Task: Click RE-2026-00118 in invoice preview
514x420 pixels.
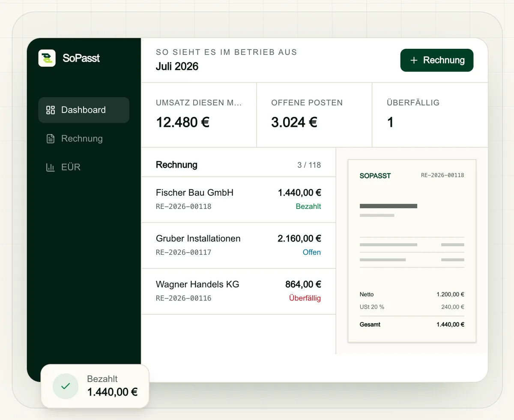Action: click(442, 175)
